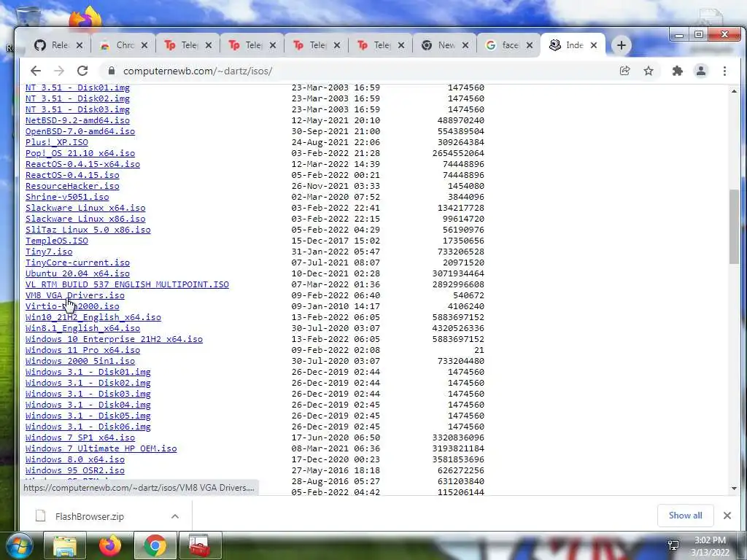Open the FlashBrowser.zip downloaded file
Viewport: 747px width, 560px height.
pos(90,516)
